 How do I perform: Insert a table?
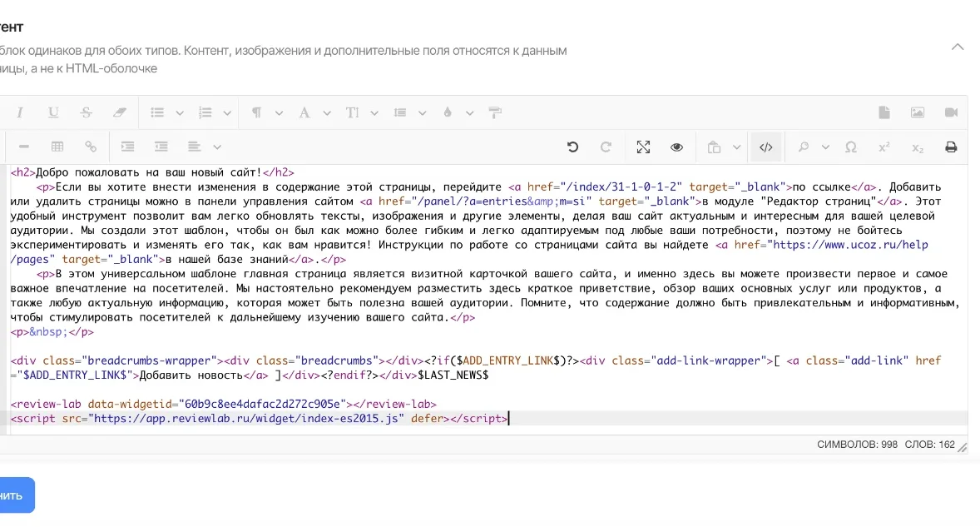pos(57,147)
